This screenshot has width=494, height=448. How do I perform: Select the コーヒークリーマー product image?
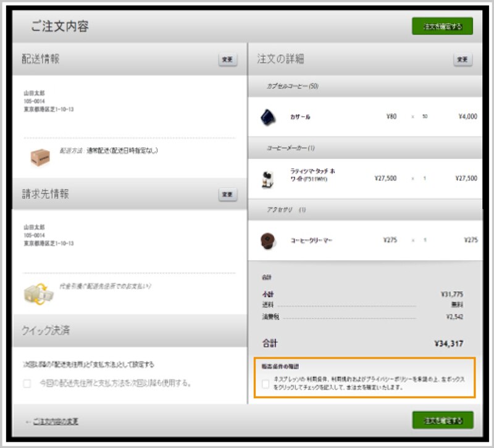point(267,240)
